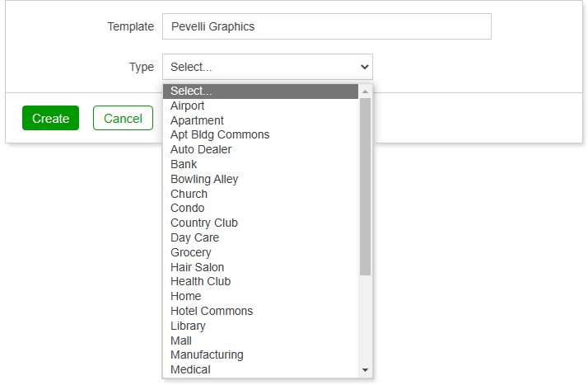The image size is (588, 385).
Task: Choose Airport from the Type list
Action: pyautogui.click(x=260, y=106)
